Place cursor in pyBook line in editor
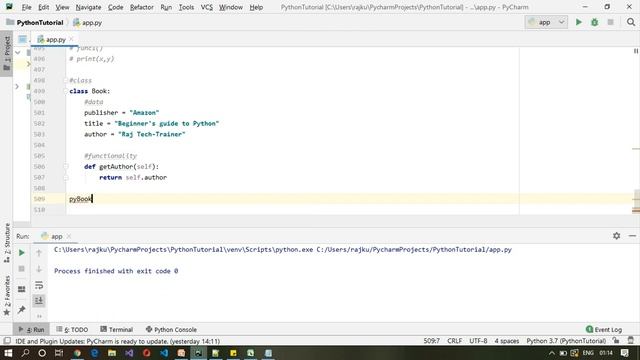Viewport: 640px width, 360px height. click(81, 199)
